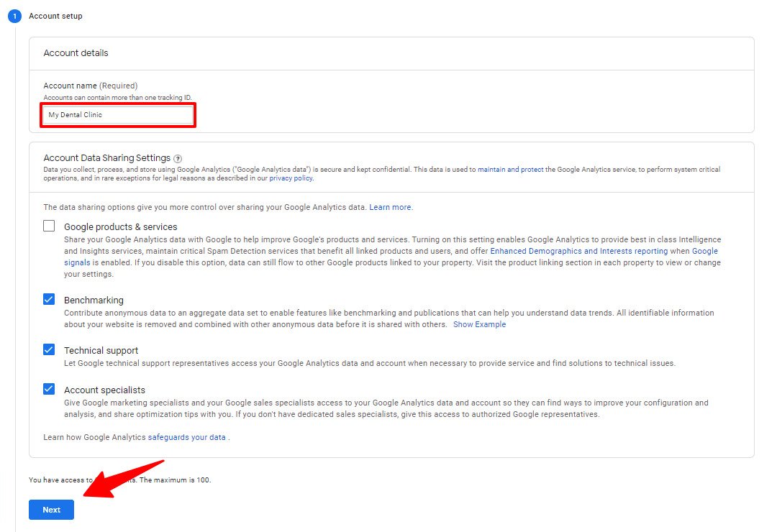Focus the Account name input field
The height and width of the screenshot is (532, 777).
118,115
